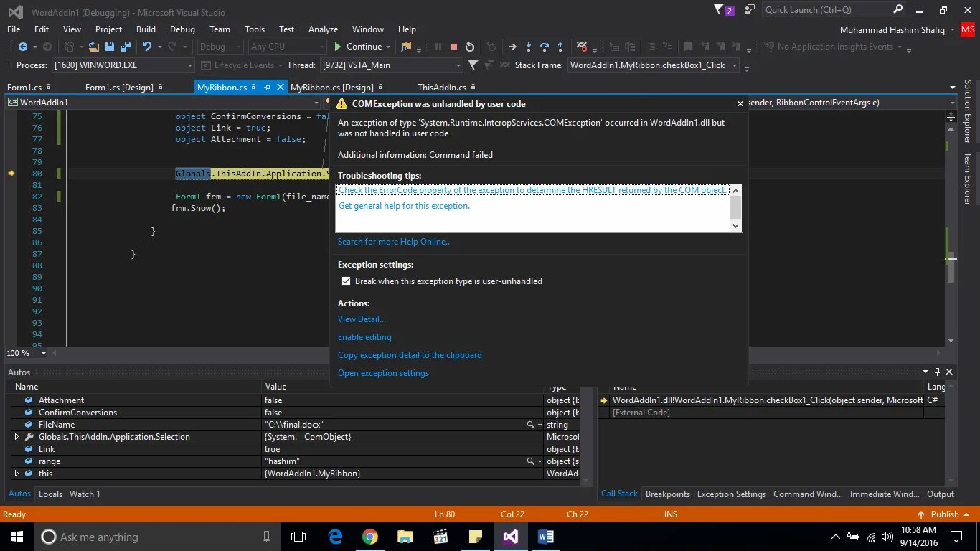This screenshot has width=980, height=551.
Task: Restart debugging with circular arrow icon
Action: coord(470,47)
